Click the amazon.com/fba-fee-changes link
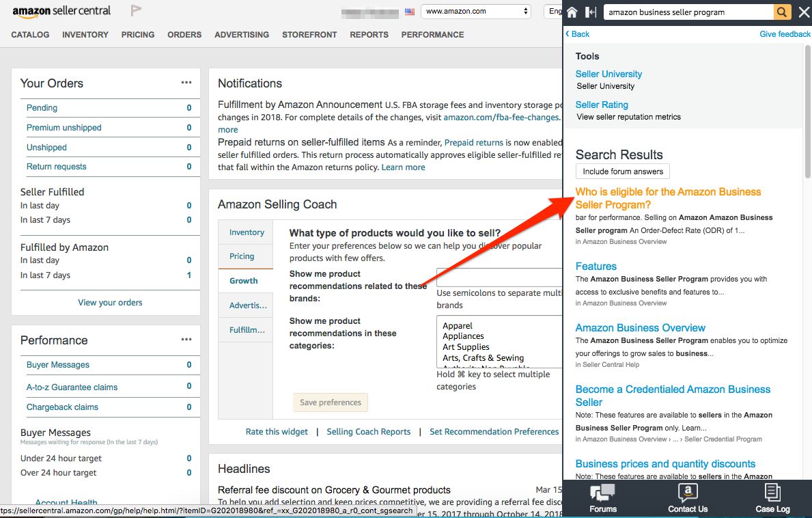This screenshot has height=518, width=812. pos(501,117)
